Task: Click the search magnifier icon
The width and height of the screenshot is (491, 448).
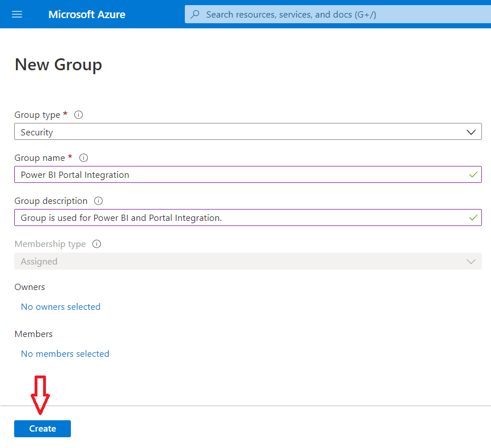Action: [195, 14]
